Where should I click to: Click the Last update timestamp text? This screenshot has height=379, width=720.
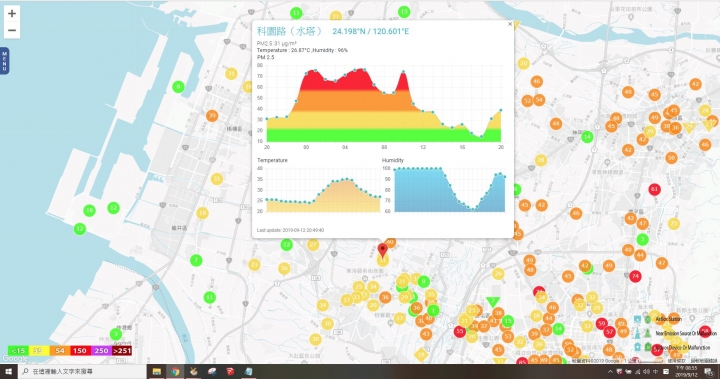(x=290, y=230)
